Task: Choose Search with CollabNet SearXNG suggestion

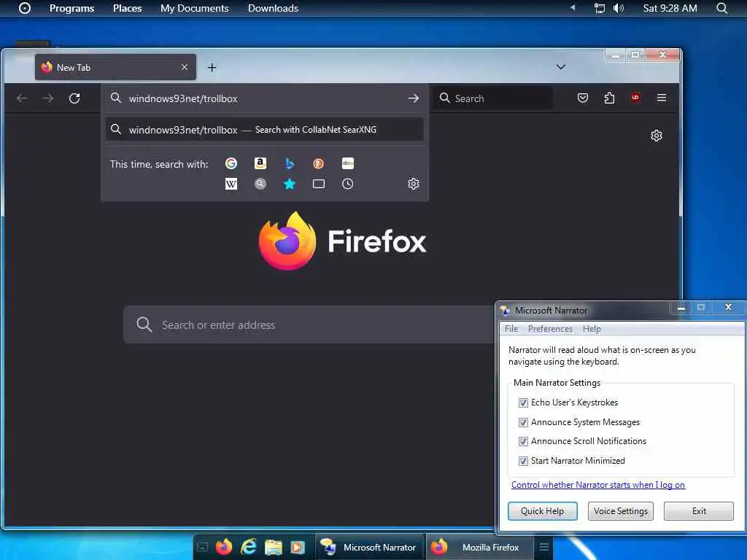Action: (x=264, y=130)
